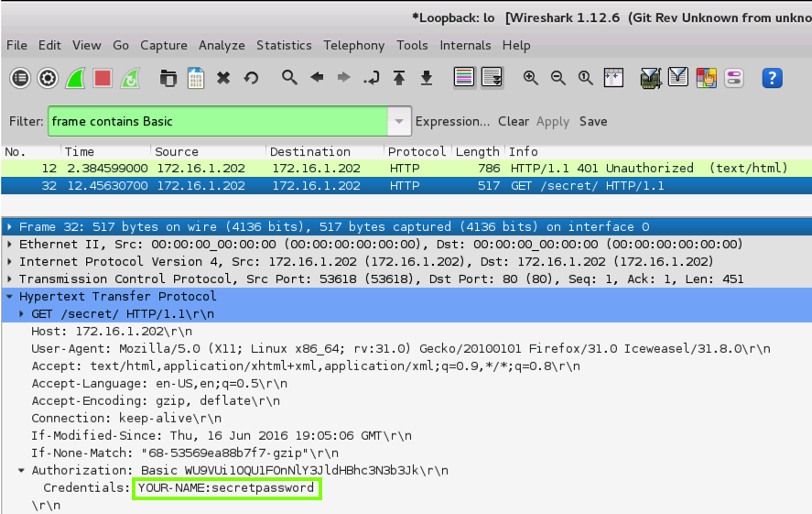Image resolution: width=812 pixels, height=514 pixels.
Task: Open a capture file icon
Action: tap(168, 78)
